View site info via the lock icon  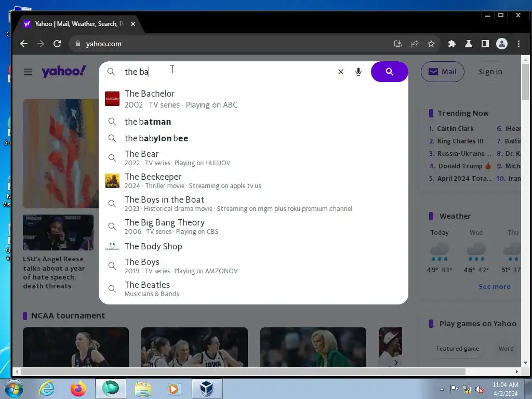pyautogui.click(x=78, y=44)
